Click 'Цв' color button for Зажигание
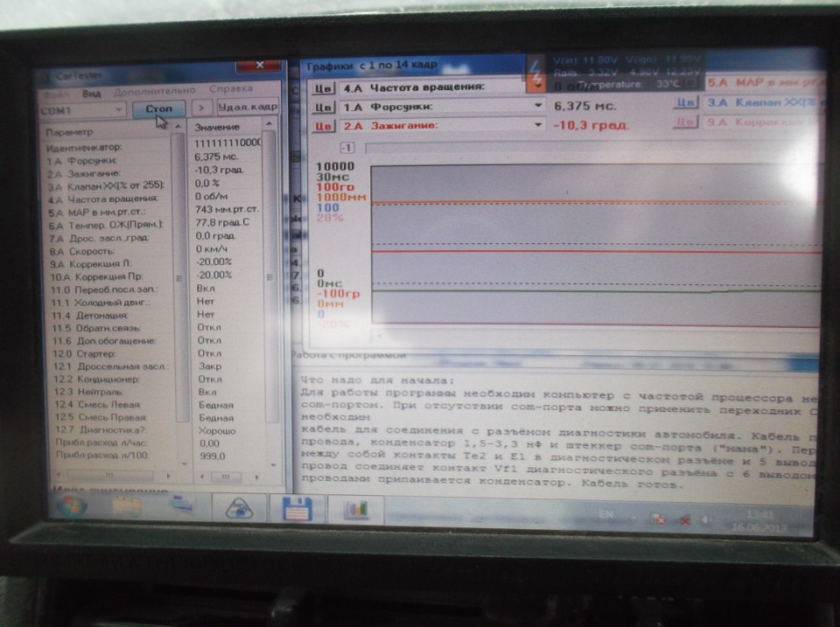Viewport: 840px width, 627px height. (x=323, y=126)
